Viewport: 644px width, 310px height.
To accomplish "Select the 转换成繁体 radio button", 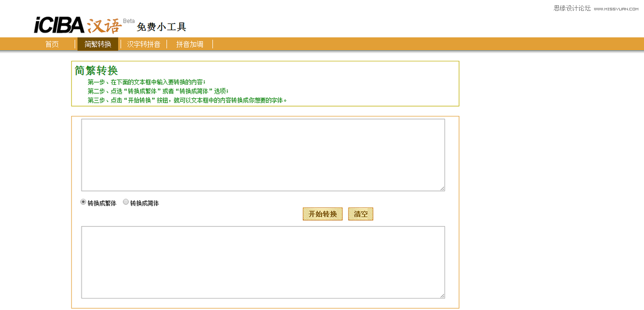I will point(83,202).
